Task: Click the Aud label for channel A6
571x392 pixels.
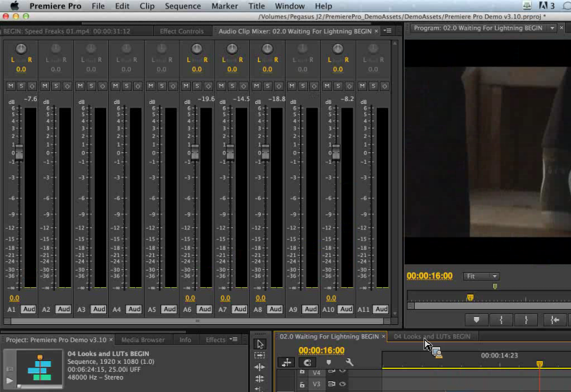Action: 205,309
